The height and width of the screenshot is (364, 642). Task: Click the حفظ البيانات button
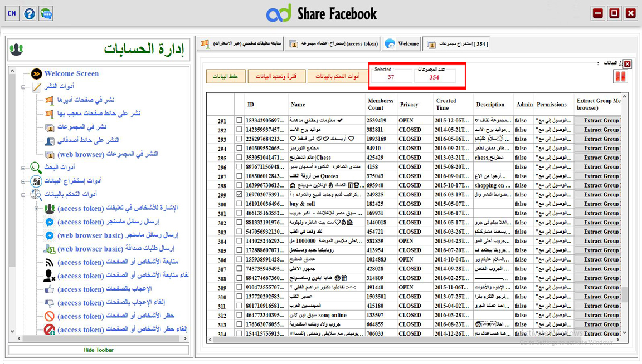point(225,76)
